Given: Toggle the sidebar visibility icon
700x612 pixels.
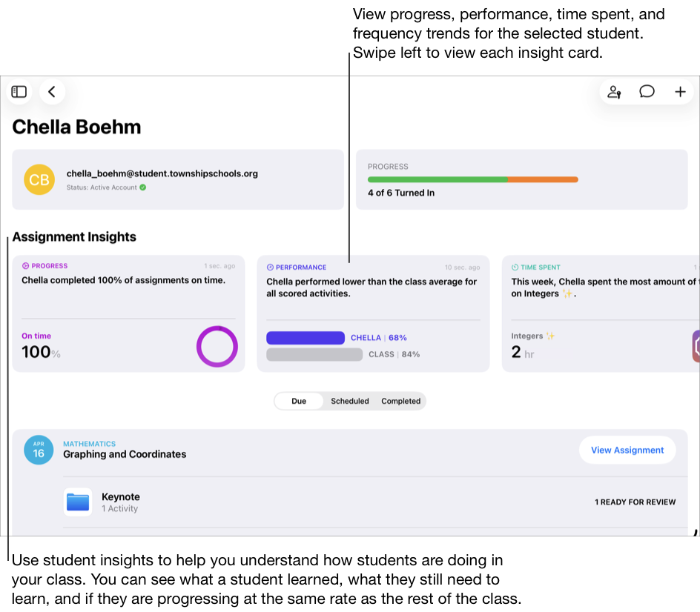Looking at the screenshot, I should pos(19,91).
